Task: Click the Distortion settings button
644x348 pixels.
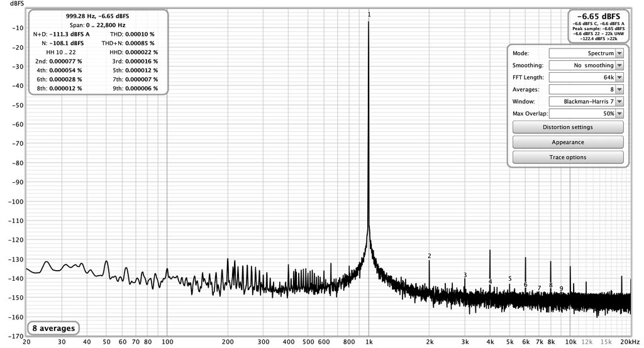Action: pos(568,128)
